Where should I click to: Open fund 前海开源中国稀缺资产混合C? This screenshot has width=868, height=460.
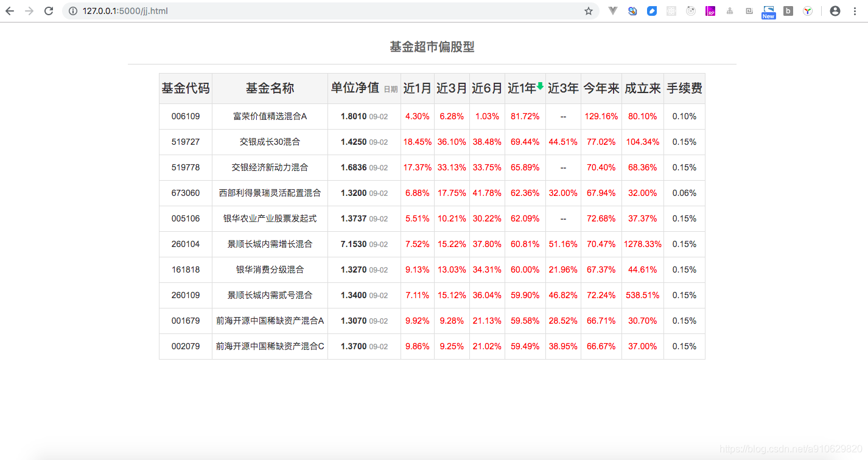(270, 346)
